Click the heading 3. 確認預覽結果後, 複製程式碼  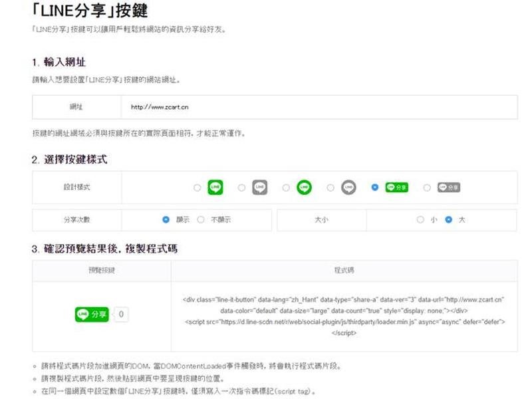(x=104, y=249)
